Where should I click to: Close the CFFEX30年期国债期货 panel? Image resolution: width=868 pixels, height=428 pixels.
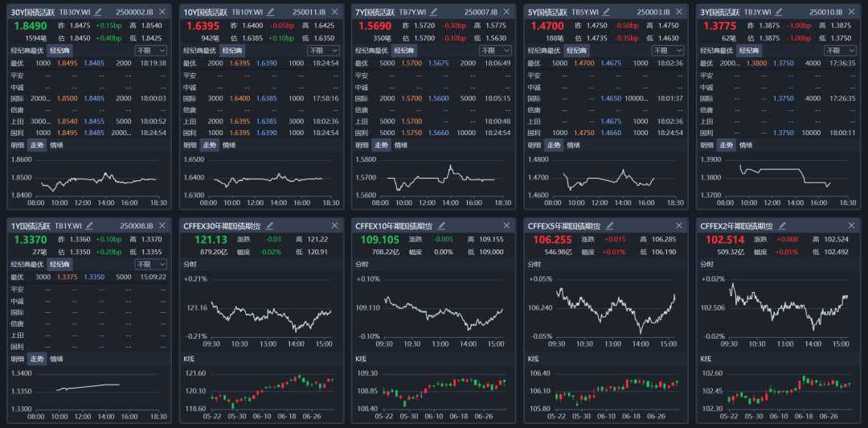click(334, 225)
